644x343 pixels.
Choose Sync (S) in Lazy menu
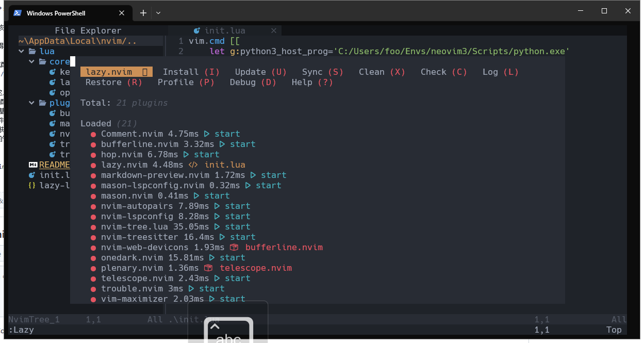[323, 72]
